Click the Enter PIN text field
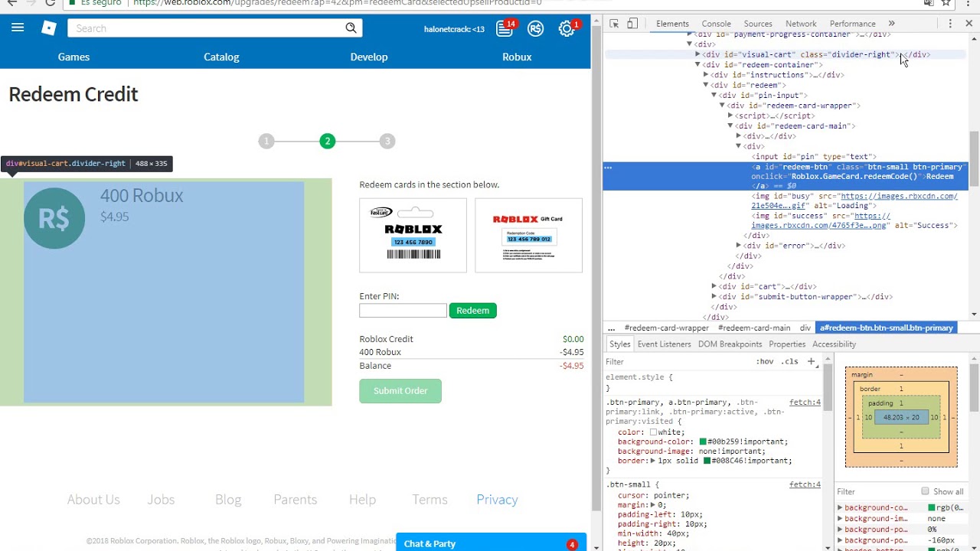Screen dimensions: 980x551 (403, 311)
